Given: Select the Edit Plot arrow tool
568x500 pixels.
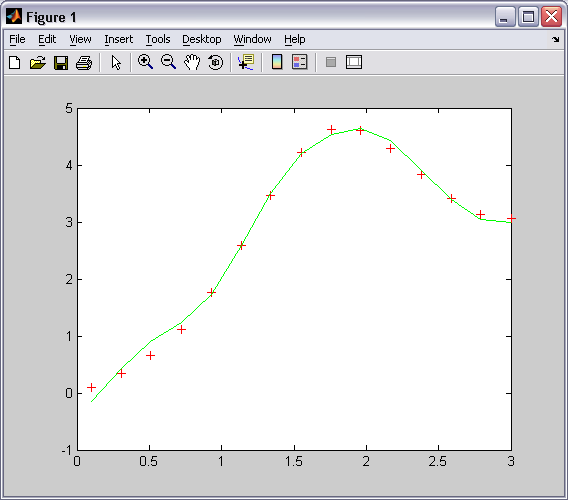Looking at the screenshot, I should [x=116, y=62].
